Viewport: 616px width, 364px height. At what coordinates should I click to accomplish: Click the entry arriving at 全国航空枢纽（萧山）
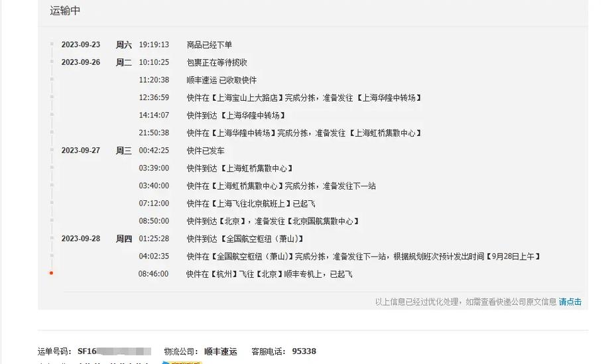pos(245,239)
